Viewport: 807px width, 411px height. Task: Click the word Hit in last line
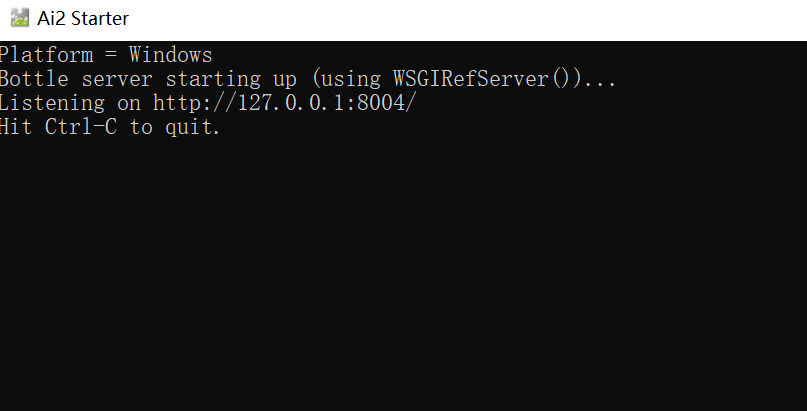point(16,127)
